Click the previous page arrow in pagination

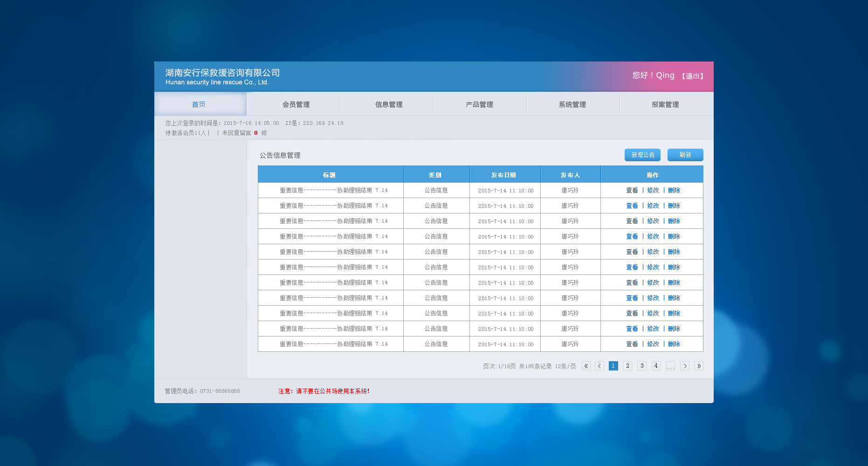(x=599, y=366)
